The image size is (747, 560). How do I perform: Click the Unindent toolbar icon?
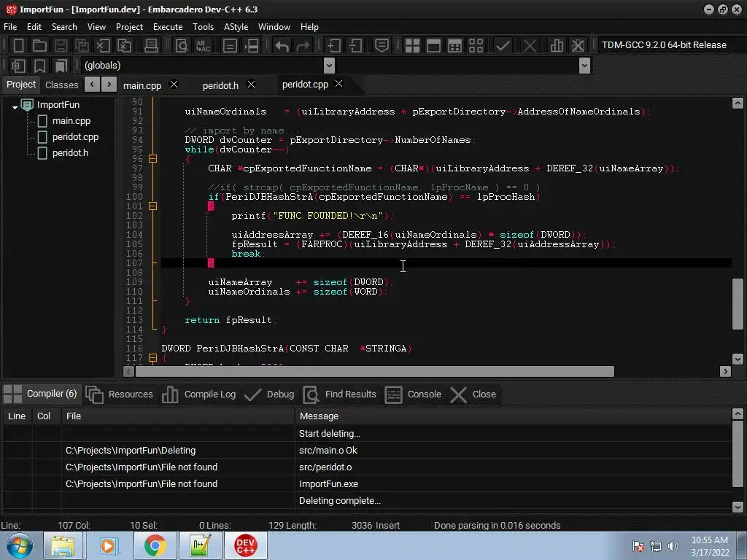[x=355, y=46]
